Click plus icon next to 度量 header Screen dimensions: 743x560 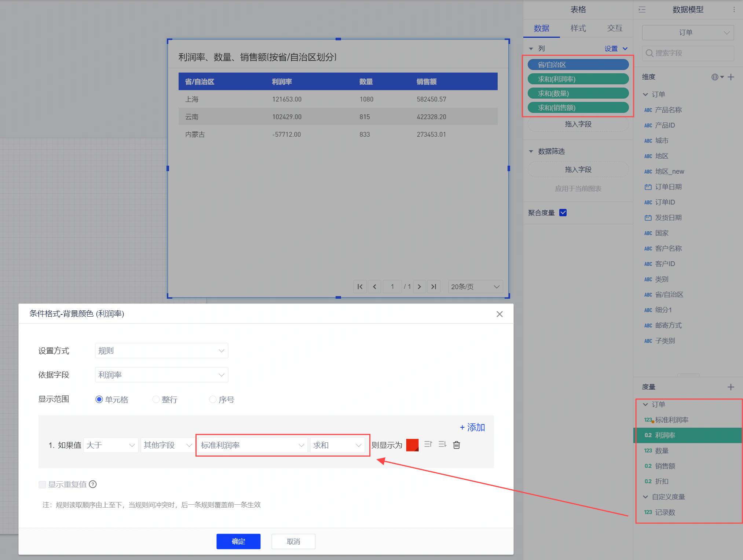[x=731, y=387]
